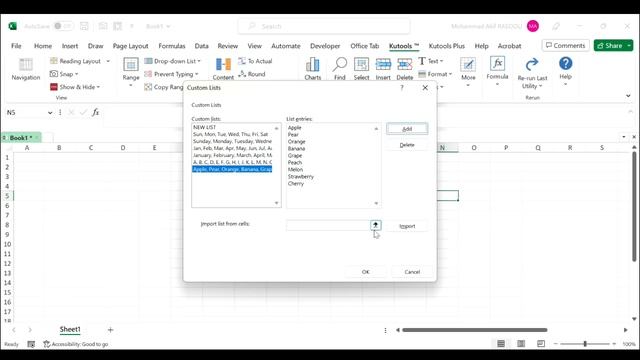Select NEW LIST in Custom lists
Screen dimensions: 640x360
(x=232, y=127)
